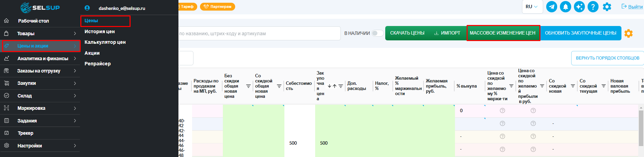Click help icon in first row of price-by-margin column
This screenshot has height=157, width=644.
(502, 110)
